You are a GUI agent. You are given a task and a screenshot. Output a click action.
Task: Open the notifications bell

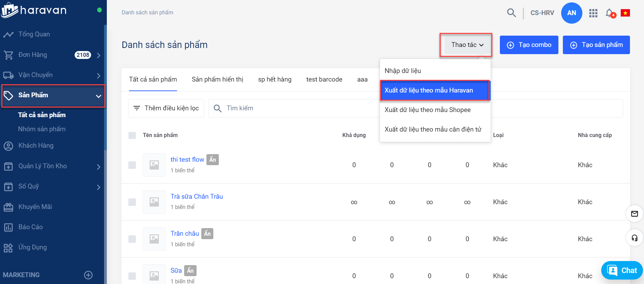(609, 13)
